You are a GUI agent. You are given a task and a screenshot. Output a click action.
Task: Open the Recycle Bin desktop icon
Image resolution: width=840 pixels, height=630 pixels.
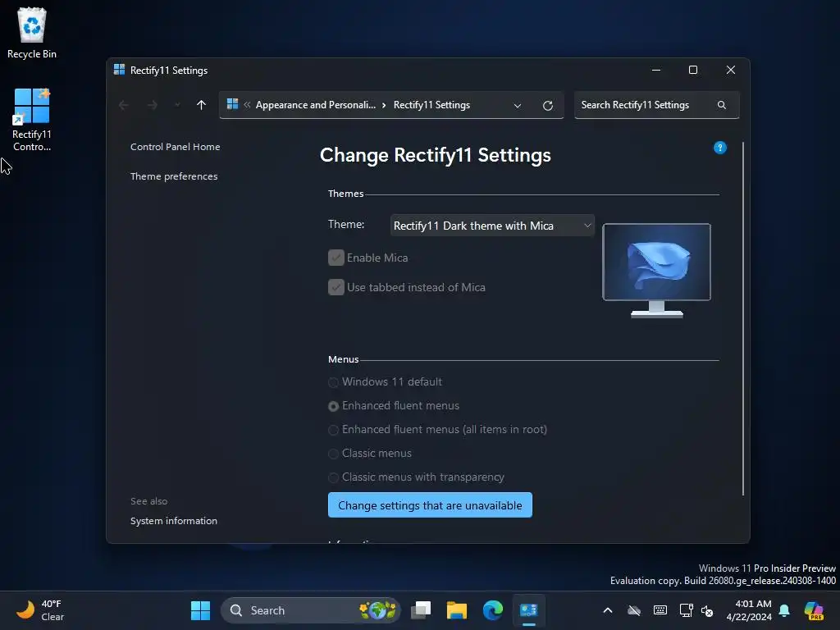tap(32, 33)
